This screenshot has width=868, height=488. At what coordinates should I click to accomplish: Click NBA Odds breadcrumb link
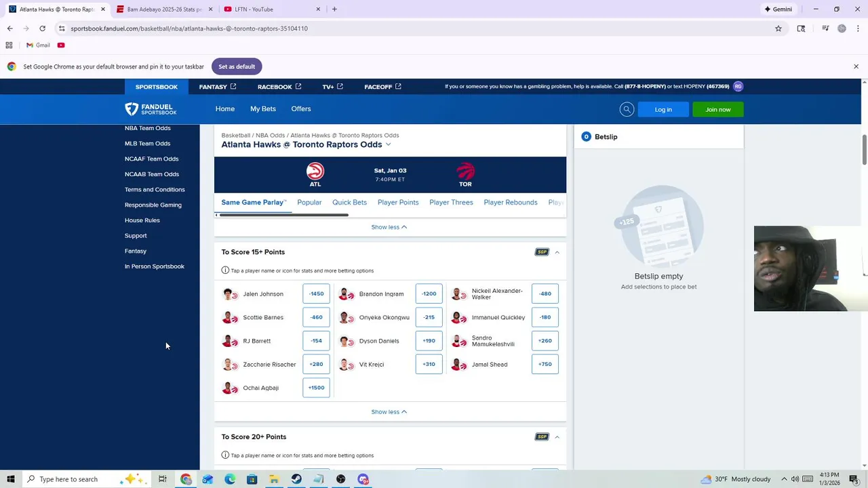point(270,135)
